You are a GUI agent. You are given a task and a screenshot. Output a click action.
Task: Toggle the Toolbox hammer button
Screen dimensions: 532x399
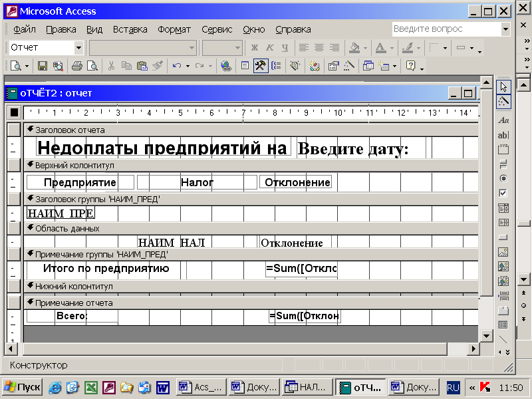point(261,65)
